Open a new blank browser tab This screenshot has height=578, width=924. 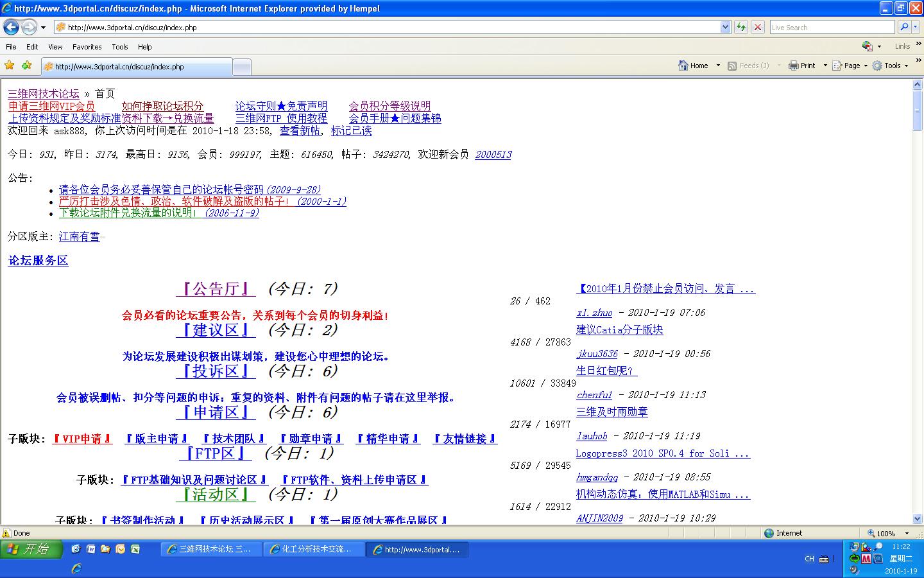[241, 67]
